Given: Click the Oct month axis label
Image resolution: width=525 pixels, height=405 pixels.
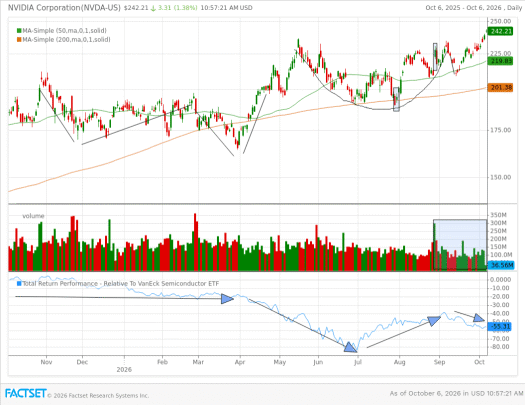Looking at the screenshot, I should click(x=479, y=362).
